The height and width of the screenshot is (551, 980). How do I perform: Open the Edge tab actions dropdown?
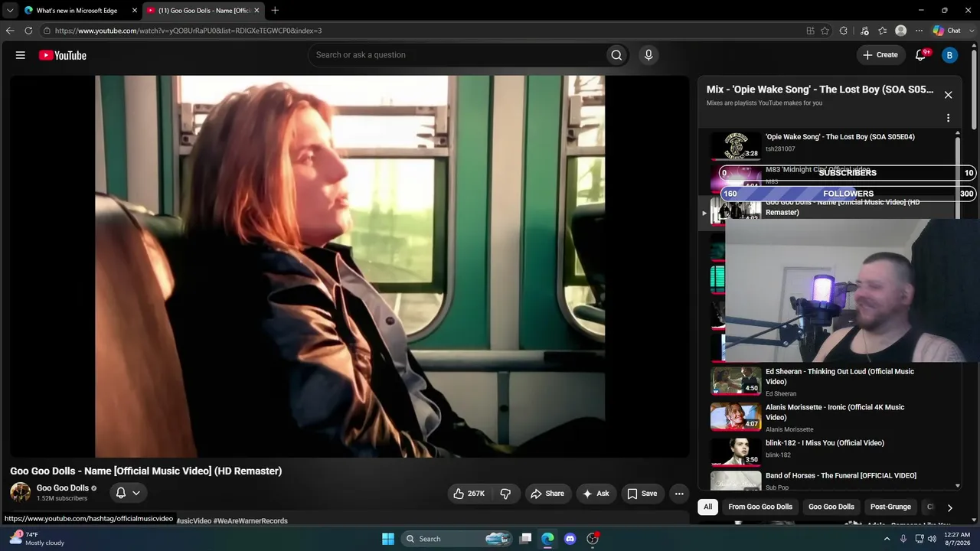10,10
